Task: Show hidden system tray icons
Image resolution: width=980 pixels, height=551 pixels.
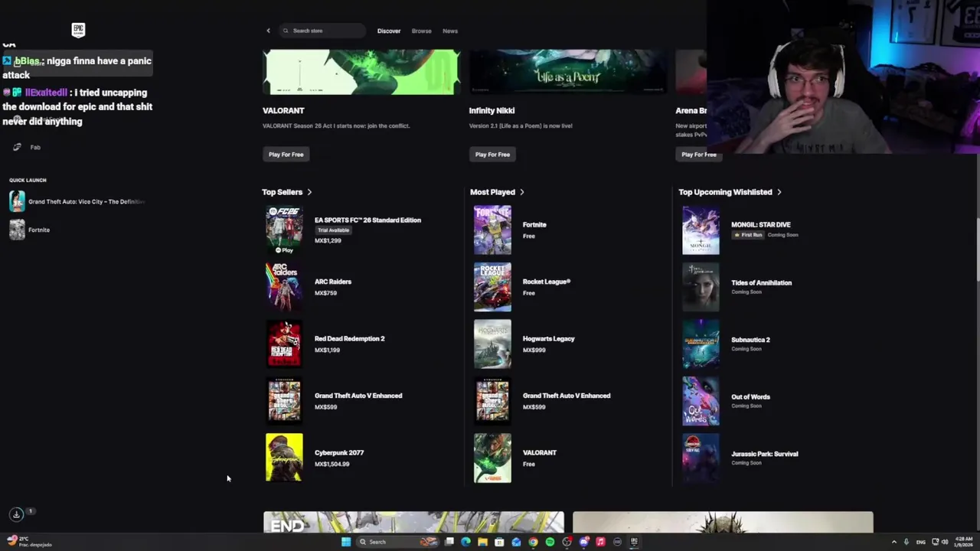Action: point(893,542)
